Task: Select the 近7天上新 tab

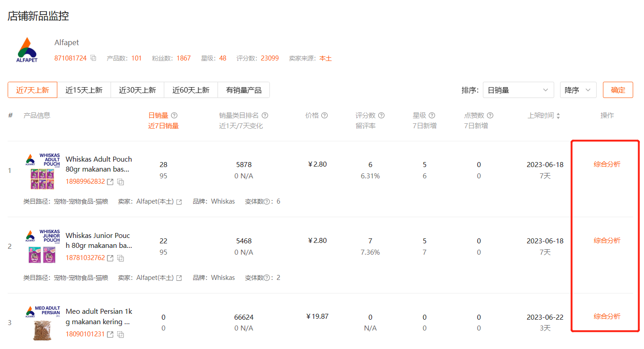Action: pyautogui.click(x=32, y=90)
